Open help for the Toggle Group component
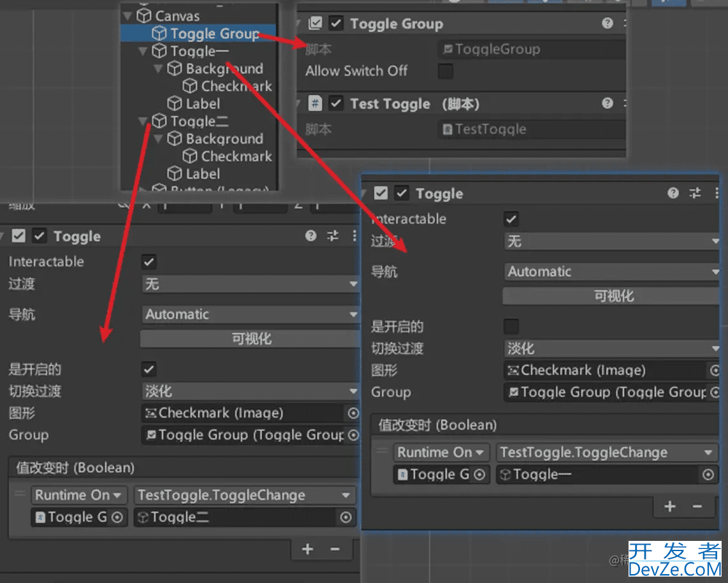728x583 pixels. (x=608, y=23)
